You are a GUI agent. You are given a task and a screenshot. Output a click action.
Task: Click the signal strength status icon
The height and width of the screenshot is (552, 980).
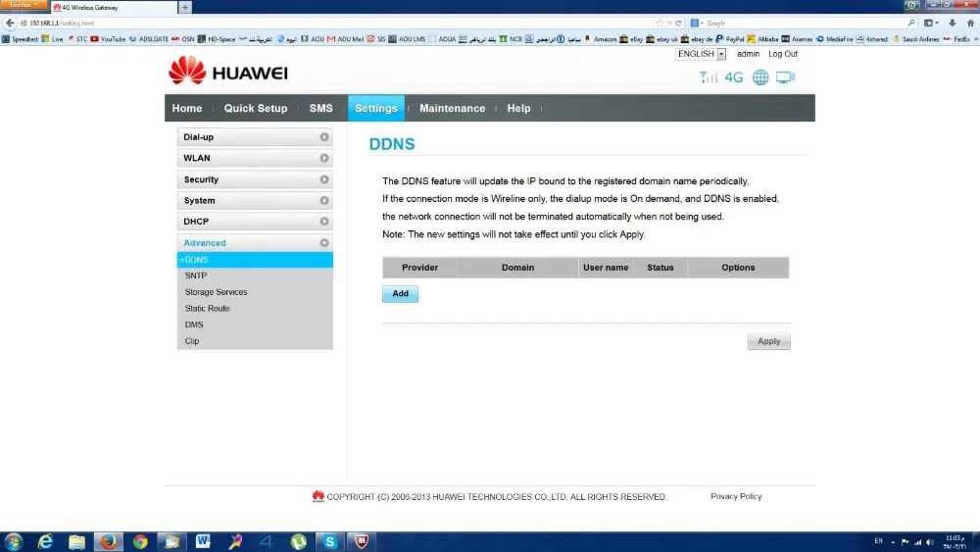[709, 76]
